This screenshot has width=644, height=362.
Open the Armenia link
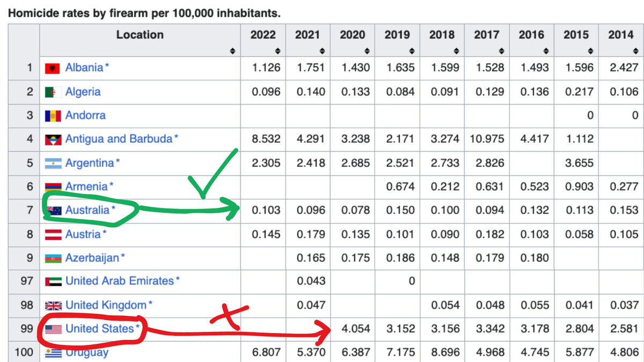pyautogui.click(x=86, y=187)
